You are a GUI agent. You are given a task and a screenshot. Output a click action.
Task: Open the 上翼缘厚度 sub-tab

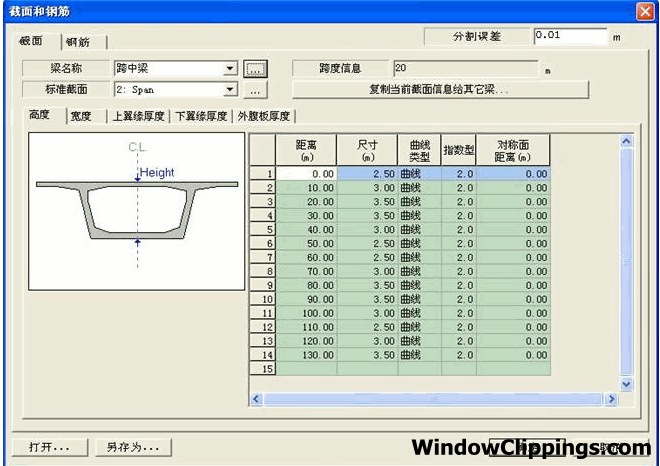click(x=138, y=116)
